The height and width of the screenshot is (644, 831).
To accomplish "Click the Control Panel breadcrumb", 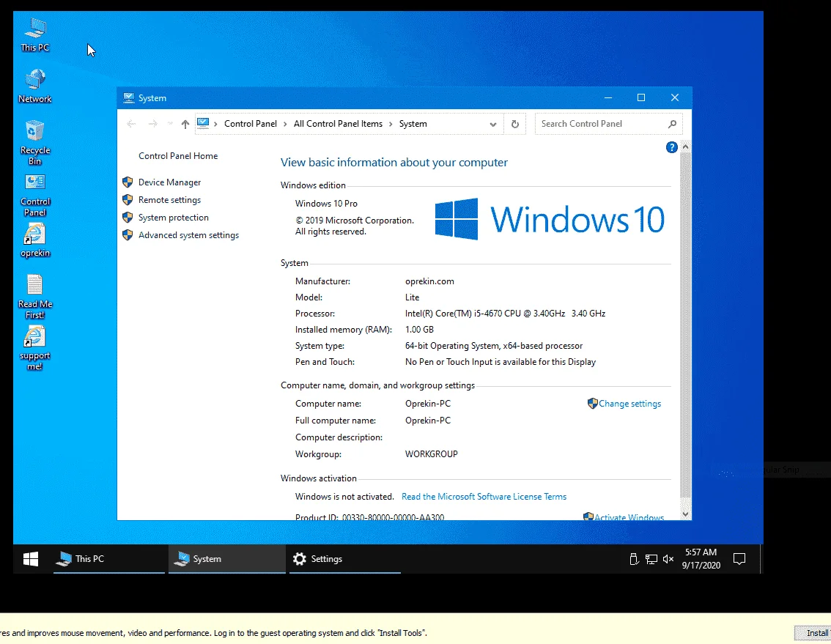I will [x=250, y=124].
